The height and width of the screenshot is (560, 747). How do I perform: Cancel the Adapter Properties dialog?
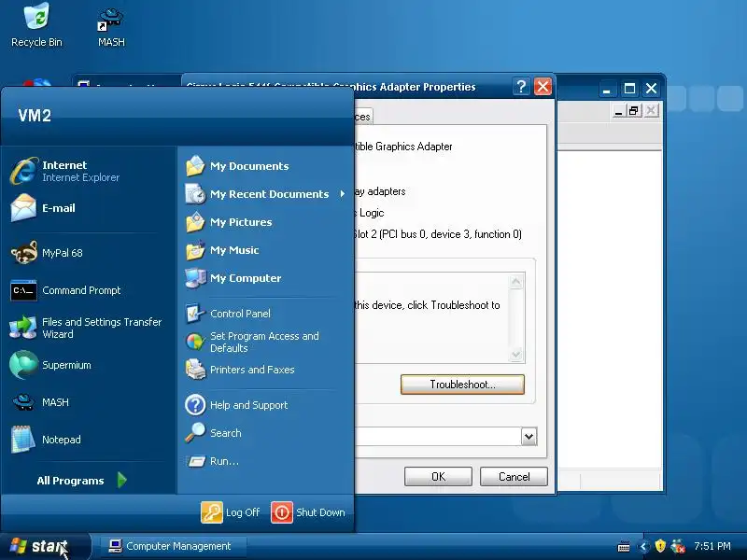pyautogui.click(x=514, y=477)
